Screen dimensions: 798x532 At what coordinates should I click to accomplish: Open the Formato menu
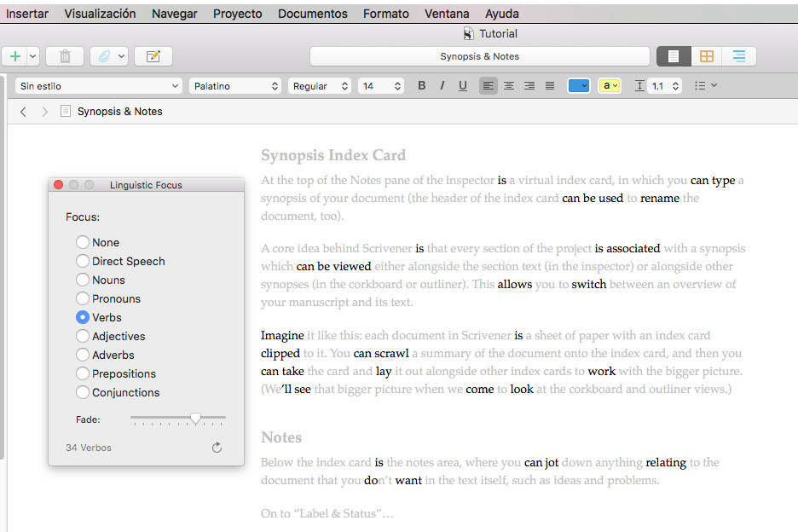click(x=385, y=13)
